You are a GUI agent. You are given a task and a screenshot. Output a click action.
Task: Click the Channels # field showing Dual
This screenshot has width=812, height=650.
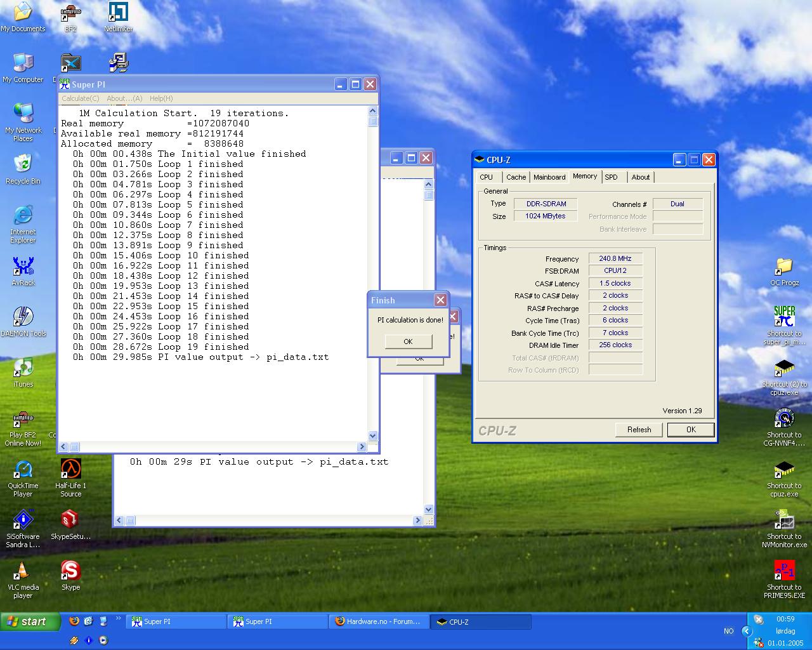678,204
